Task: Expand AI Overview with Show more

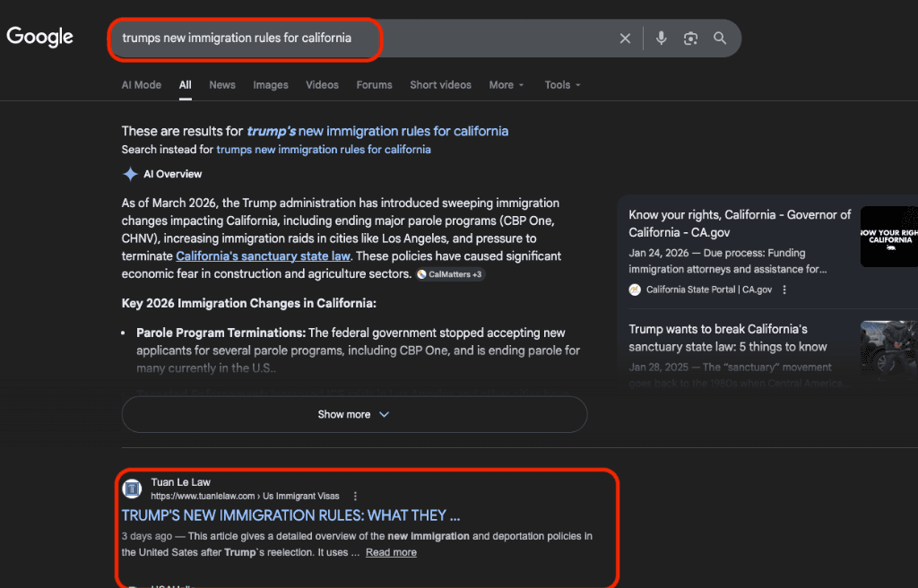Action: click(354, 415)
